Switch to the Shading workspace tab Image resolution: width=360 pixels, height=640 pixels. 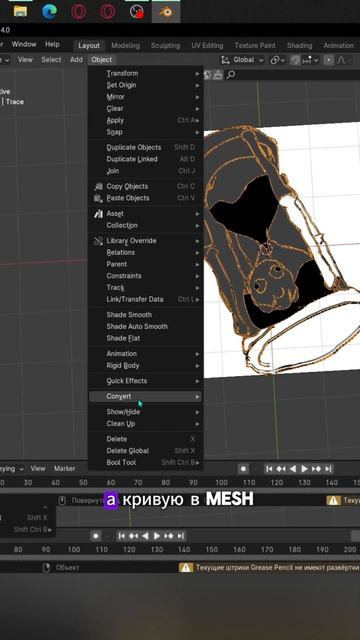pos(300,45)
